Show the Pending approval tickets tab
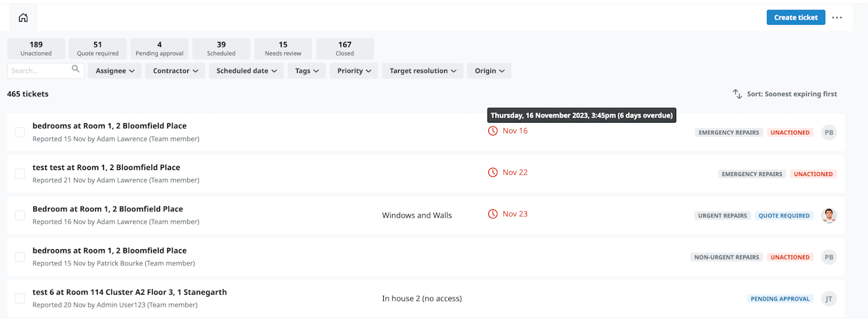 (159, 49)
